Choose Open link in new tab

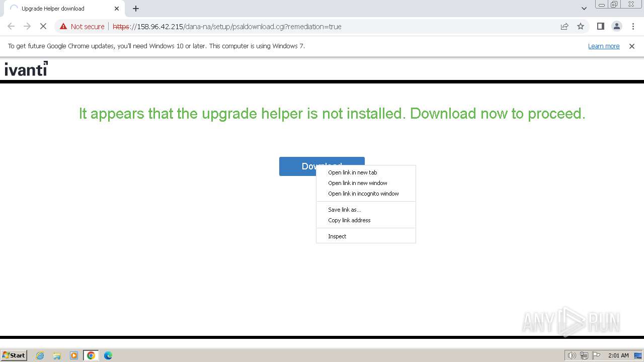point(366,172)
